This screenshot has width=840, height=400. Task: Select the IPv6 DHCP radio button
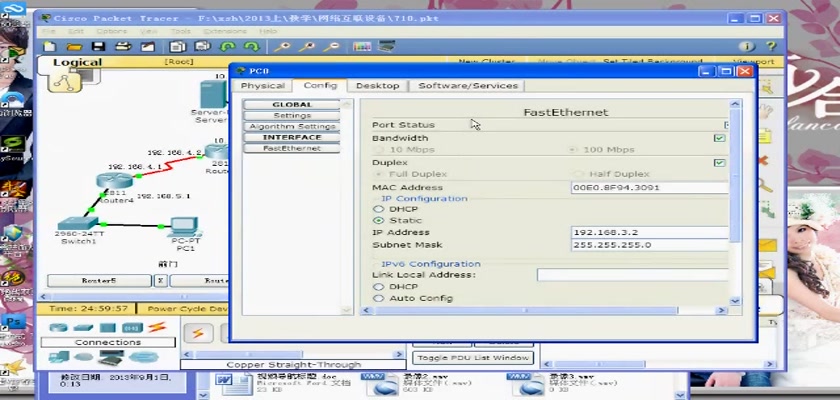coord(378,286)
